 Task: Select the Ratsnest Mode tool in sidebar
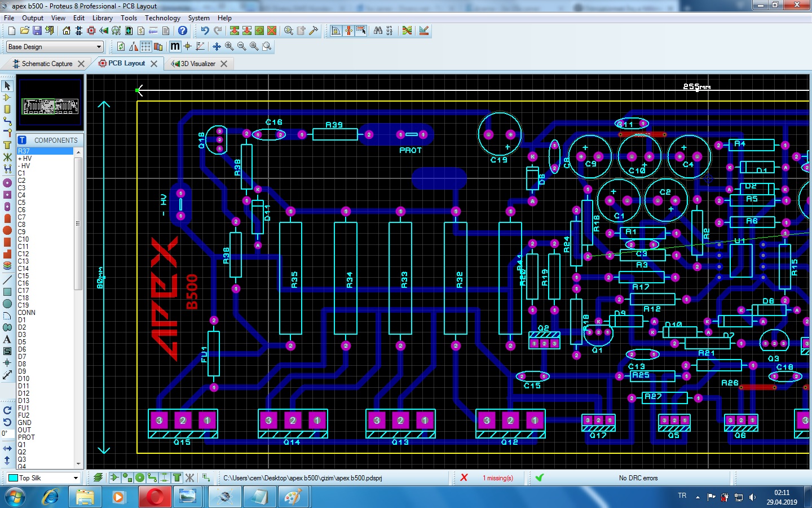(x=7, y=157)
